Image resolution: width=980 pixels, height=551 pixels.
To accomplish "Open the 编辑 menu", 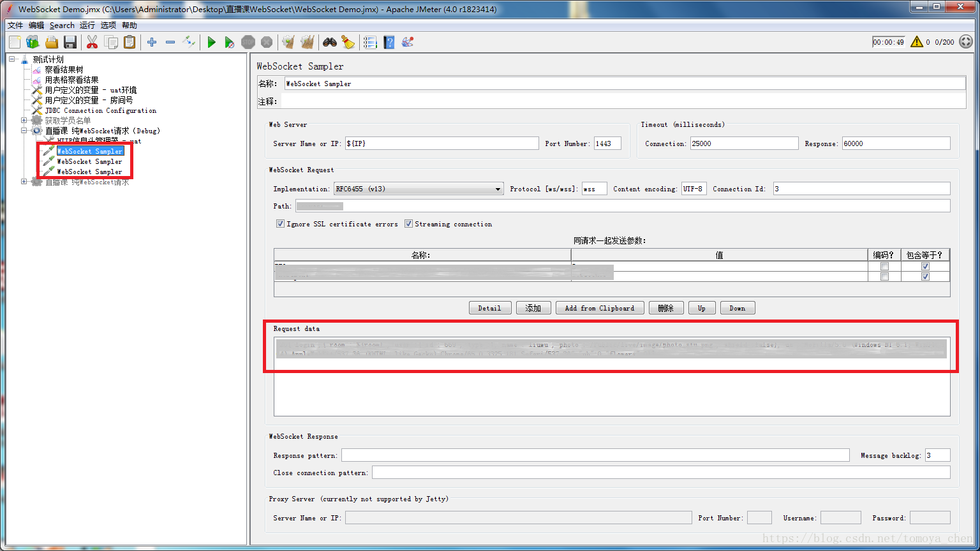I will (36, 26).
